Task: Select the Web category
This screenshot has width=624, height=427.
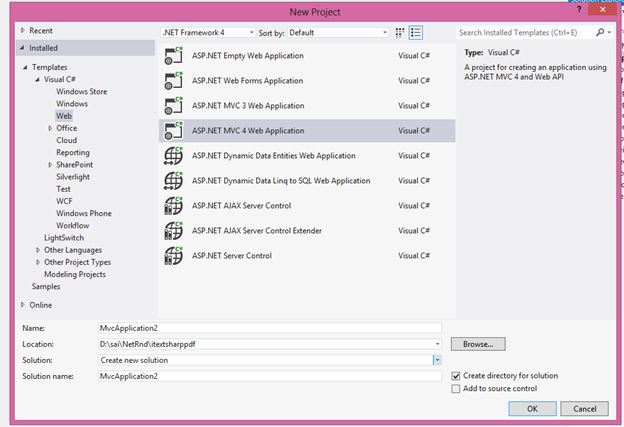Action: click(64, 116)
